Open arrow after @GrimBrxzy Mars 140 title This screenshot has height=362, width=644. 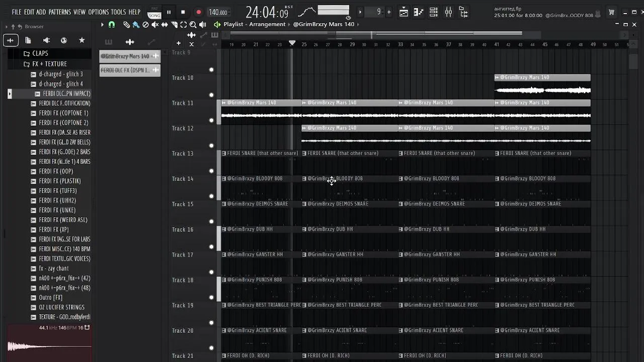[359, 24]
